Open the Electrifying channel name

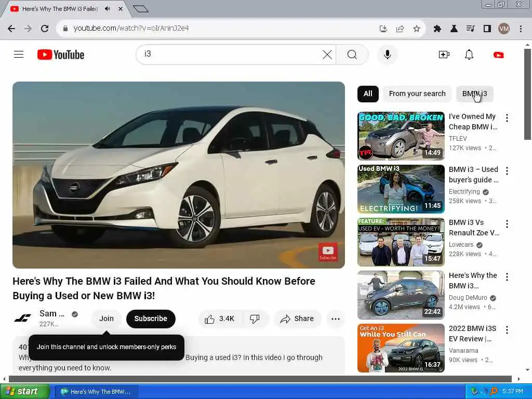point(464,192)
